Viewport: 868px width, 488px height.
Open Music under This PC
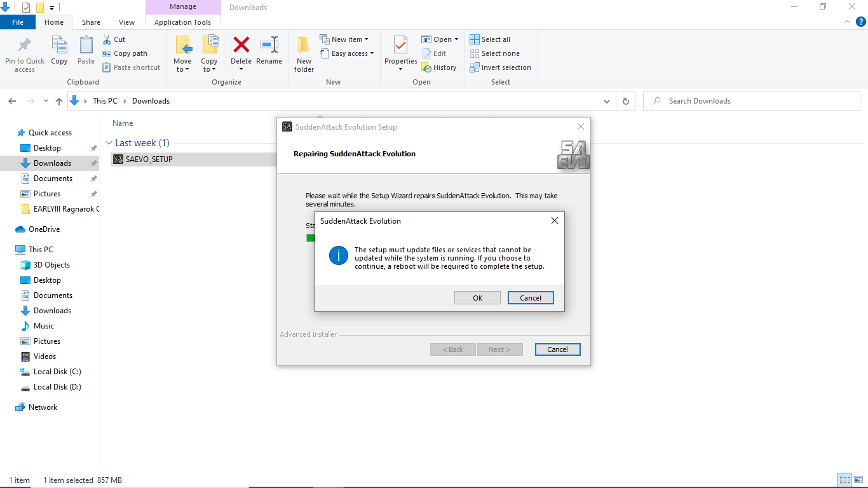click(44, 326)
